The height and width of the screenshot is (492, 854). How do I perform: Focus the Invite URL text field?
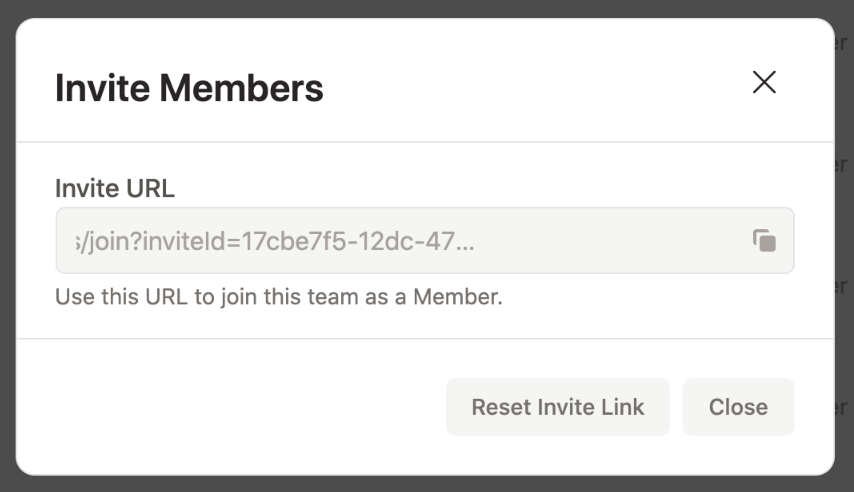[425, 240]
